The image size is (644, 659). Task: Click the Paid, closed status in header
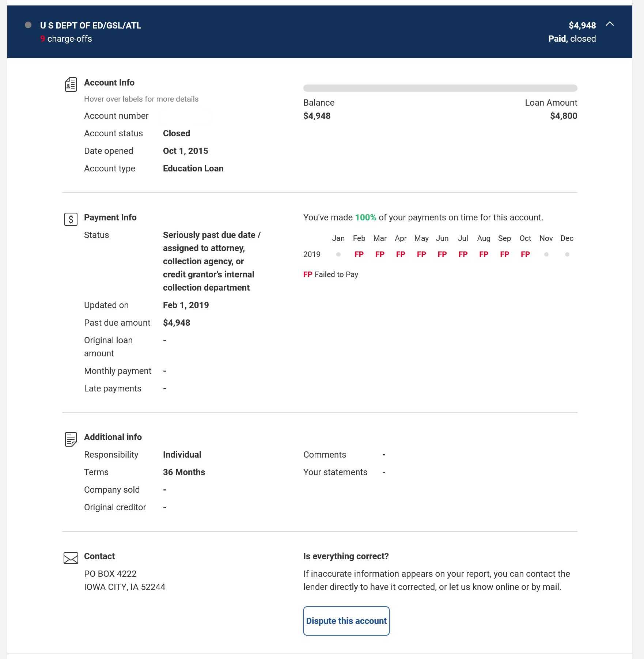pyautogui.click(x=572, y=39)
